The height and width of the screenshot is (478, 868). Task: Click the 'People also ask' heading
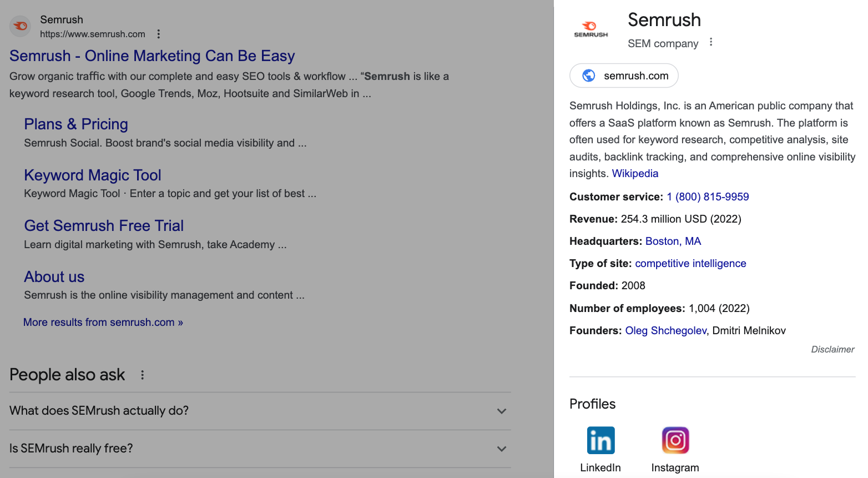tap(67, 375)
